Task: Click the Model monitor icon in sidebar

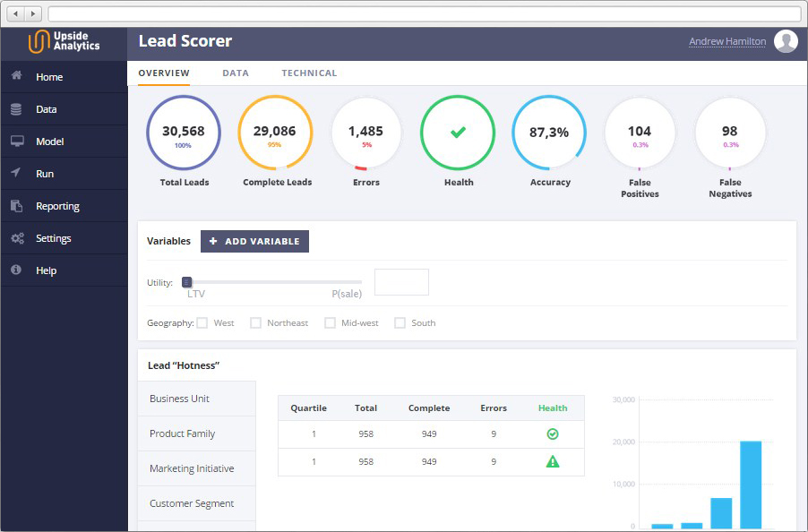Action: coord(17,142)
